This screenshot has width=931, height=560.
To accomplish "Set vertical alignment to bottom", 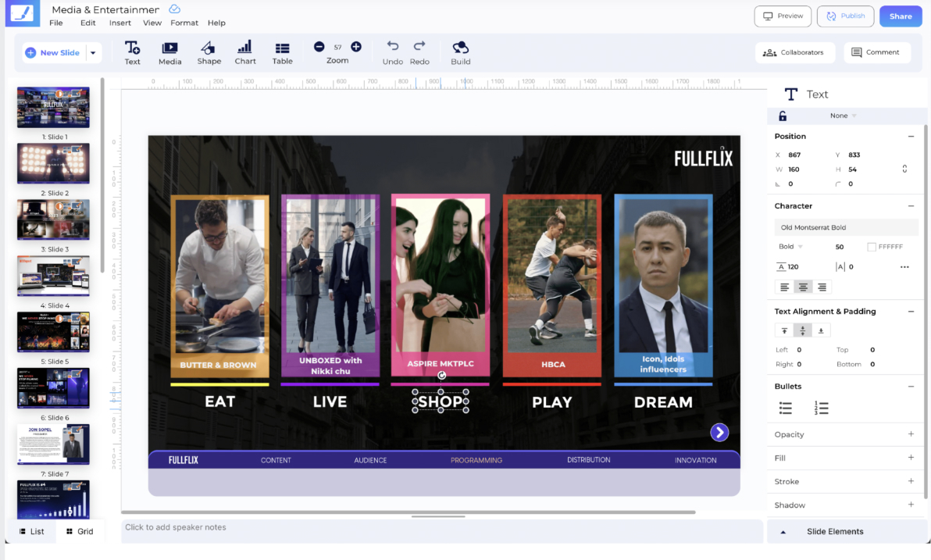I will pos(821,331).
